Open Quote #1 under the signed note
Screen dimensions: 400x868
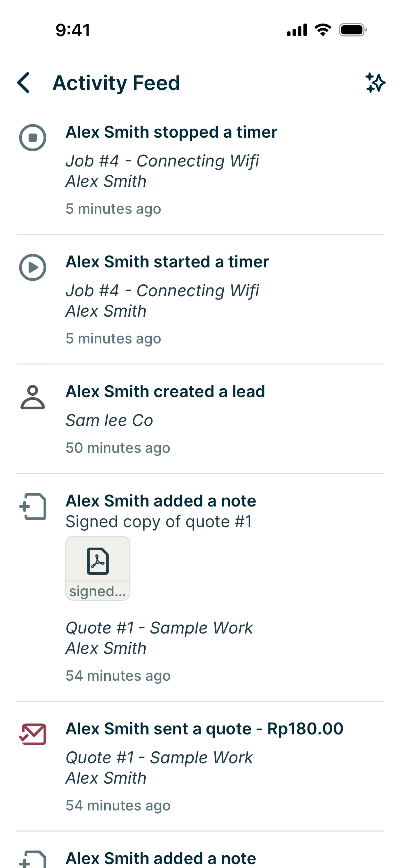[159, 628]
